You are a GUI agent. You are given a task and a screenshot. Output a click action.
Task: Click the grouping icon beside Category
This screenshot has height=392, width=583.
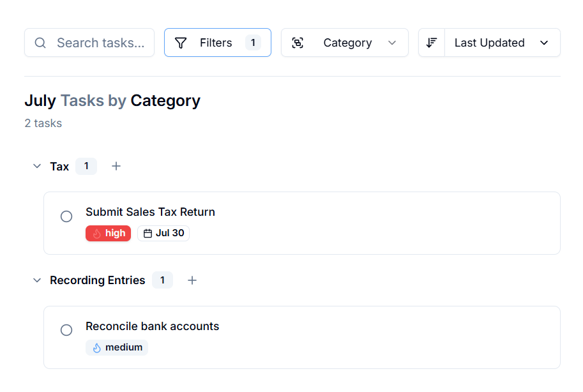298,42
